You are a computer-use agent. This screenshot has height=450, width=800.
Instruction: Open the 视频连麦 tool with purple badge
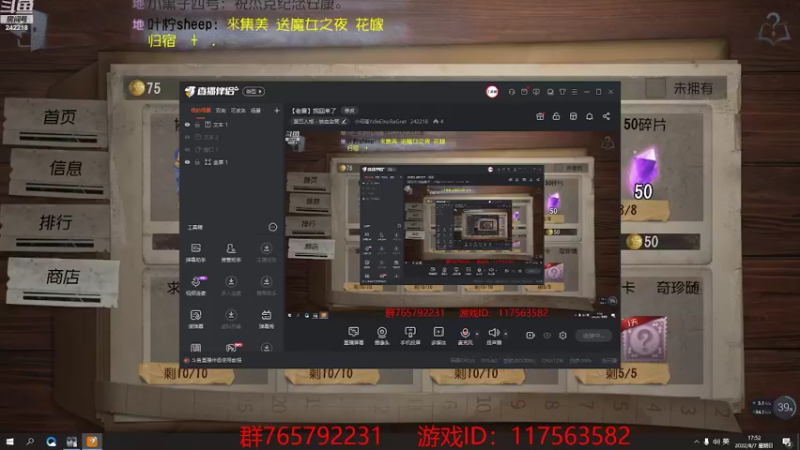(196, 286)
